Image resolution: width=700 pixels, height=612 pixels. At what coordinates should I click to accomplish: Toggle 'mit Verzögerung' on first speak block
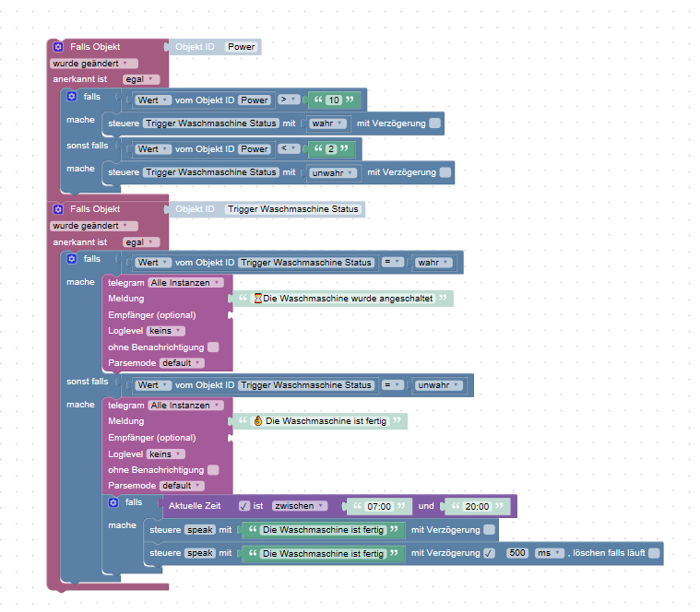(x=490, y=530)
